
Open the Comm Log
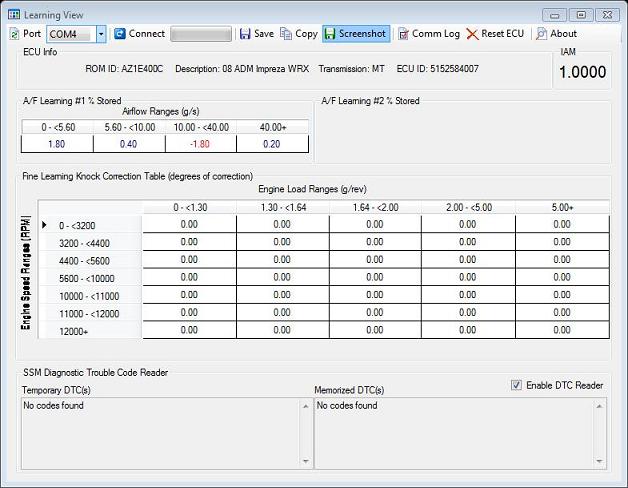click(428, 34)
